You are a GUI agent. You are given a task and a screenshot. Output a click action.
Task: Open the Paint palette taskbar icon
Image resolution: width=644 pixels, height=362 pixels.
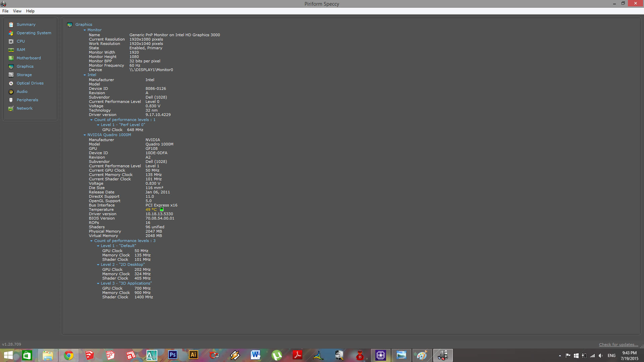(422, 355)
